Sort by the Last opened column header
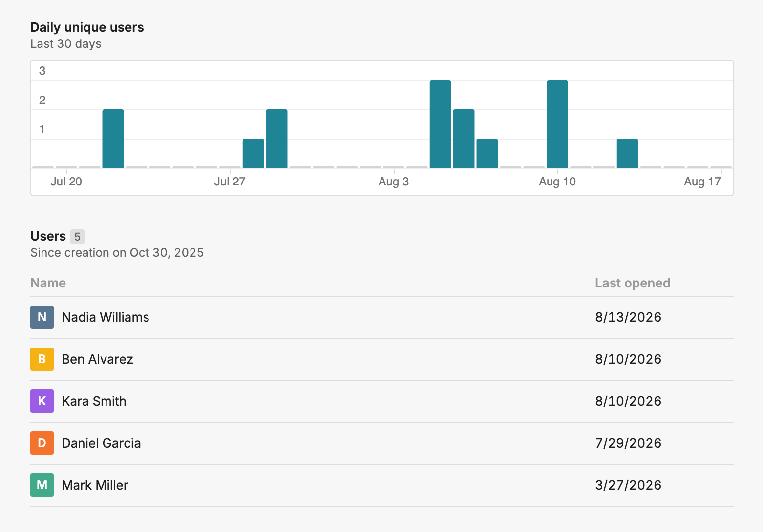The height and width of the screenshot is (532, 763). click(633, 283)
